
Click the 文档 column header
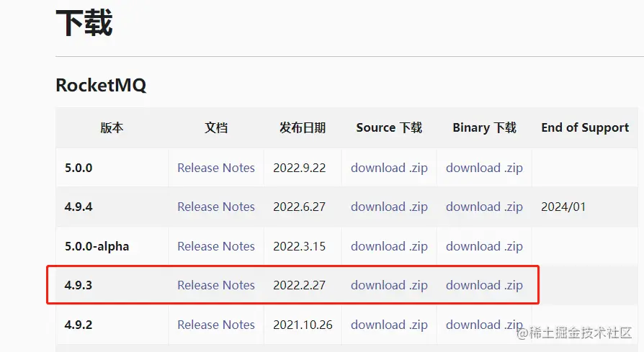(216, 127)
